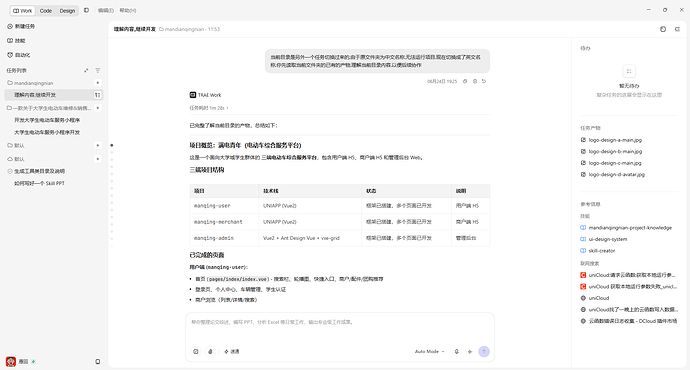Screen dimensions: 690x370
Task: Open the 自动化 automation section
Action: (19, 55)
